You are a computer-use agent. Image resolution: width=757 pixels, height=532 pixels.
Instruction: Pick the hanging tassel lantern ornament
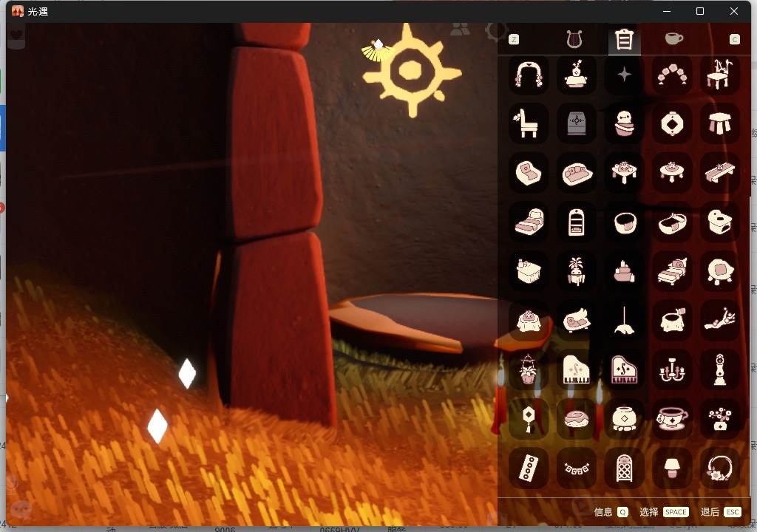[529, 419]
